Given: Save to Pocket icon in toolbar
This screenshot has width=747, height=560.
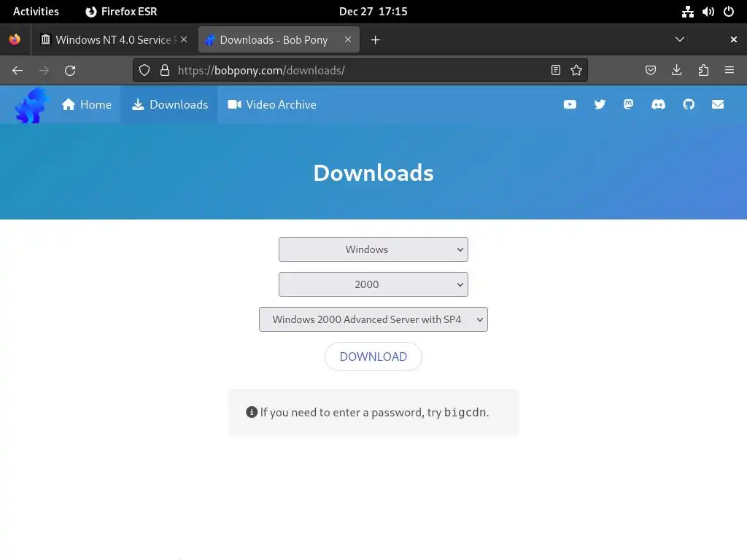Looking at the screenshot, I should [x=650, y=71].
